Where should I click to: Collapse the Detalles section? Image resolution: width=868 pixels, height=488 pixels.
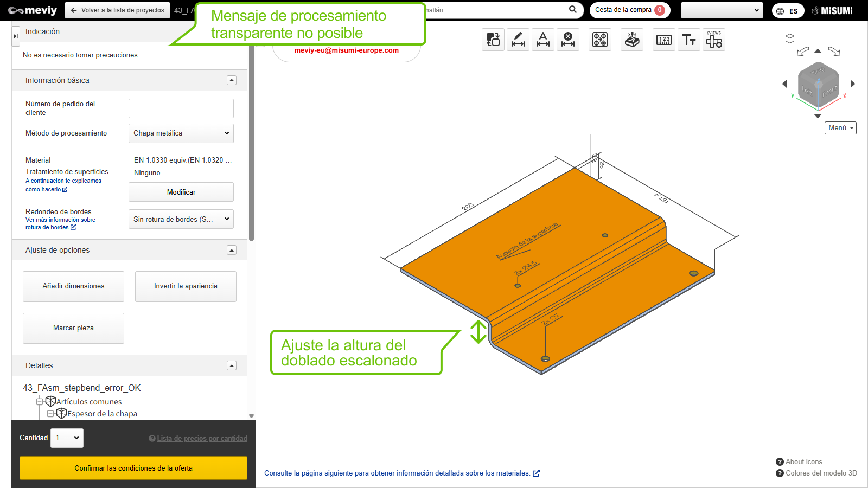[x=232, y=365]
